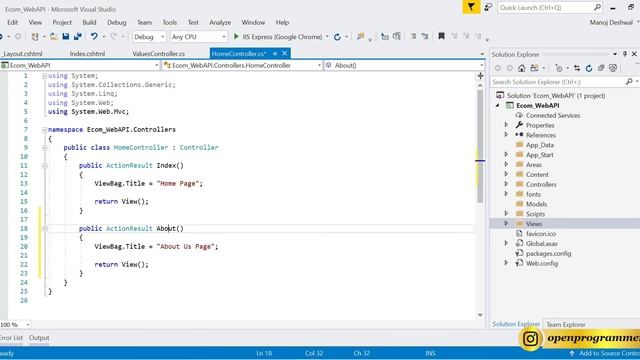640x360 pixels.
Task: Collapse the using directives block at line 1
Action: [44, 76]
